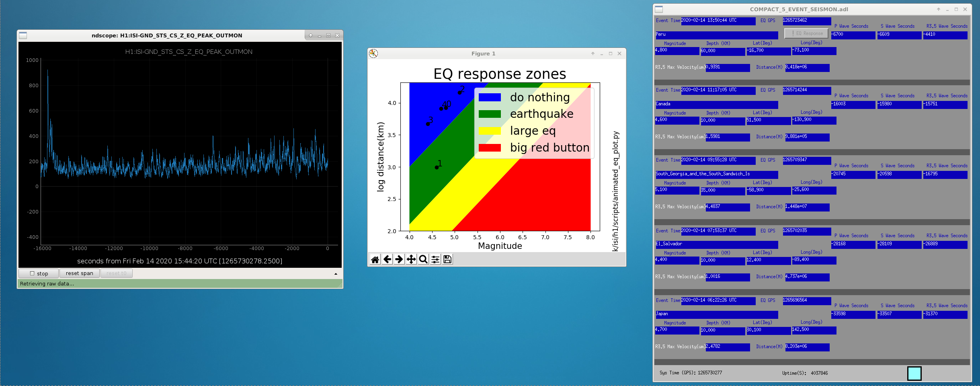Reset original view with home icon

coord(375,259)
